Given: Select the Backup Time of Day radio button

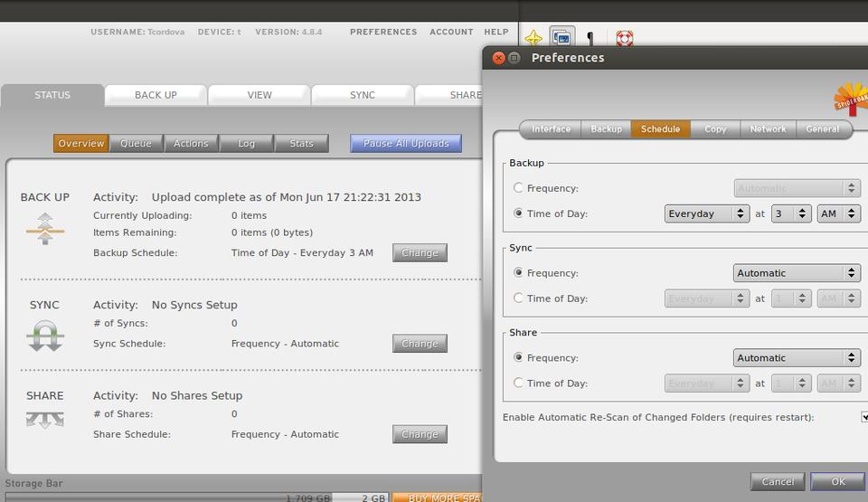Looking at the screenshot, I should [x=518, y=213].
